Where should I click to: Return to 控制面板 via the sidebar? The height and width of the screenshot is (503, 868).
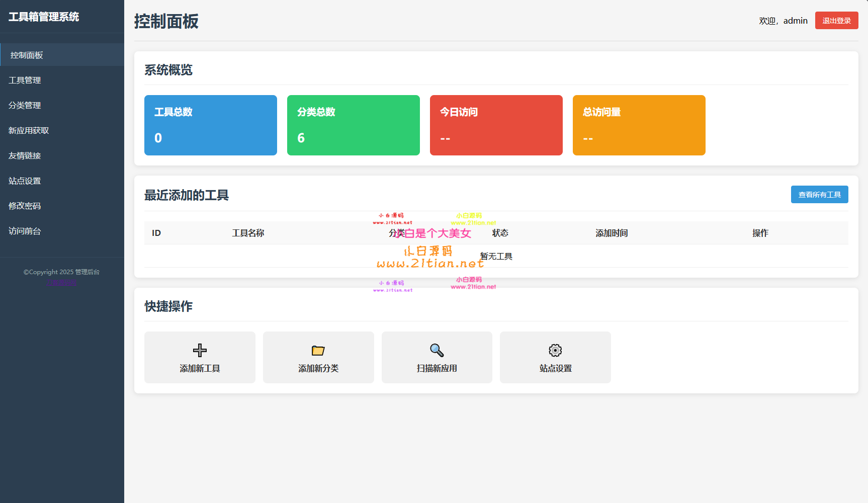[x=26, y=55]
